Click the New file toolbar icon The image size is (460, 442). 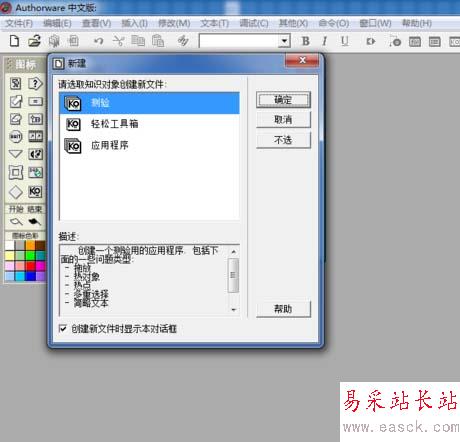14,41
